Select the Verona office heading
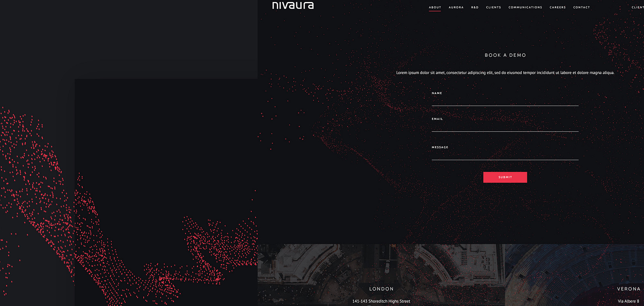 click(x=628, y=289)
